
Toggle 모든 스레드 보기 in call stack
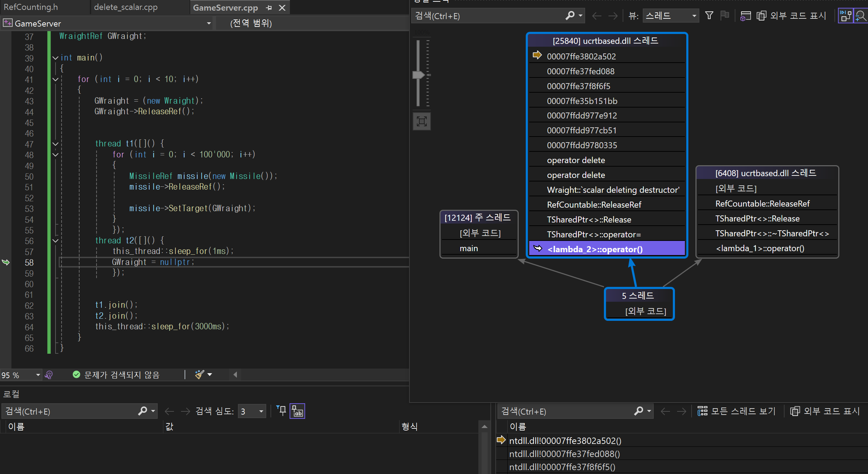736,411
